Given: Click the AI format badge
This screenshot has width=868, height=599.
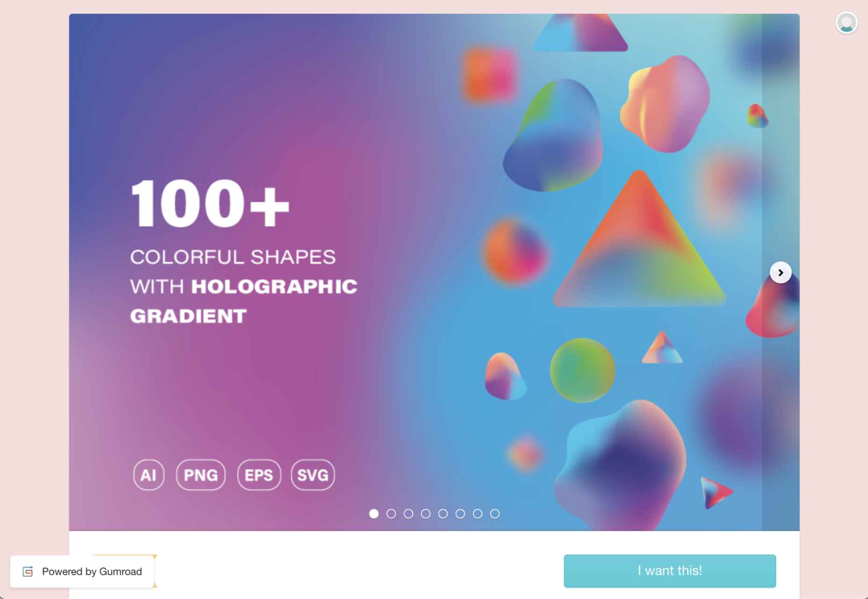Looking at the screenshot, I should click(149, 475).
